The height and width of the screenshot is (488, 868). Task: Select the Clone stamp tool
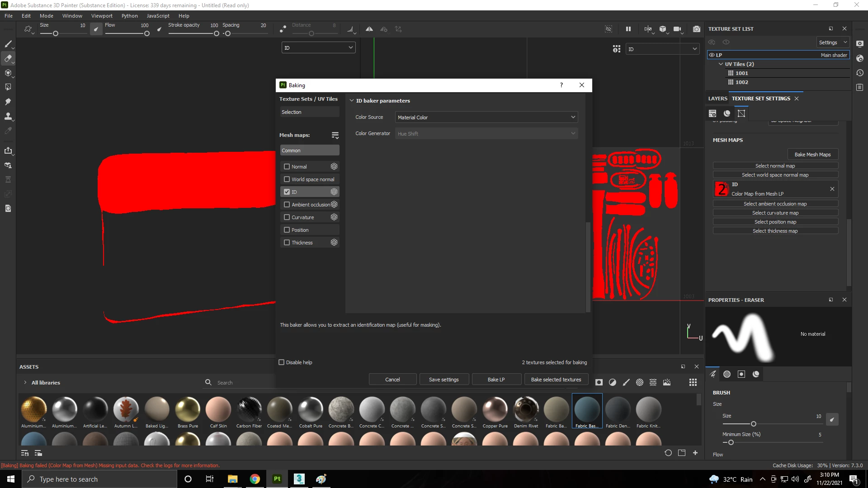pyautogui.click(x=8, y=116)
